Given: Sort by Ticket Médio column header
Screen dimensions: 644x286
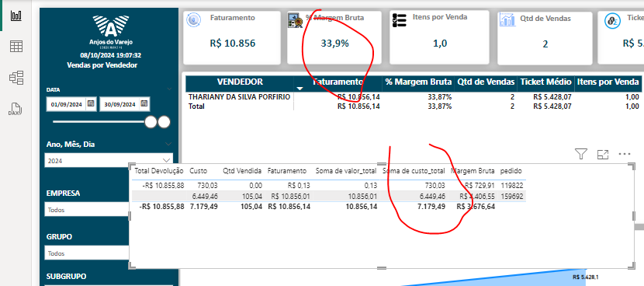Looking at the screenshot, I should click(545, 82).
